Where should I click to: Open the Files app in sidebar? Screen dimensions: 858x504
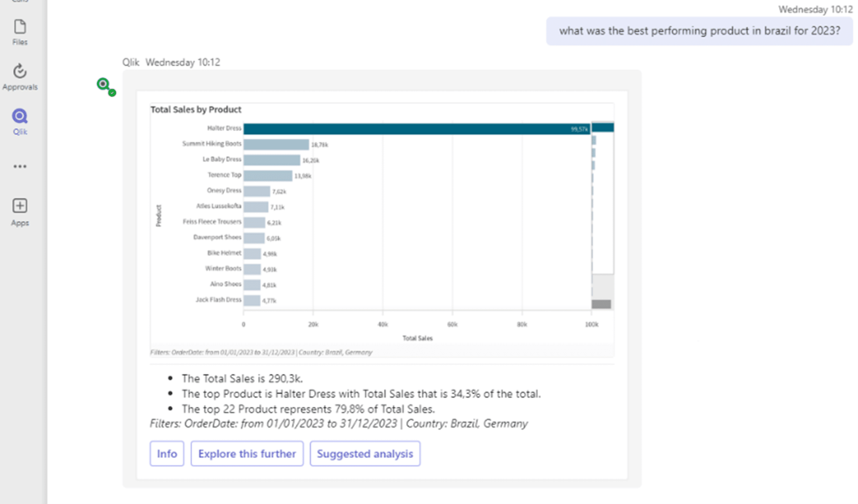point(20,32)
